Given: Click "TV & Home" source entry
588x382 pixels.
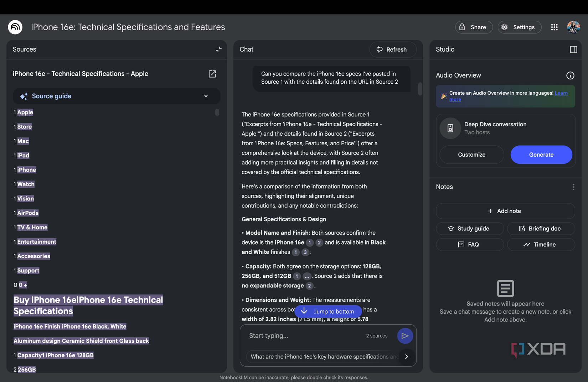Looking at the screenshot, I should point(32,227).
